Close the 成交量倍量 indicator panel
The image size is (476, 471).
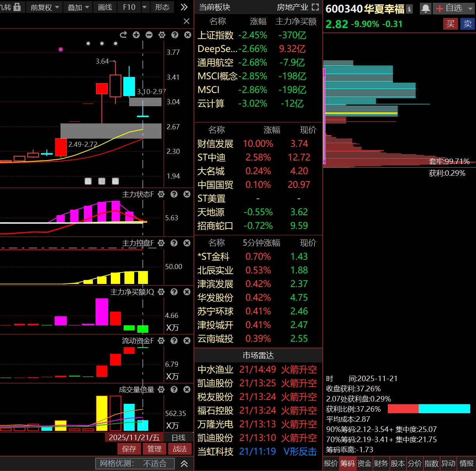coord(187,389)
